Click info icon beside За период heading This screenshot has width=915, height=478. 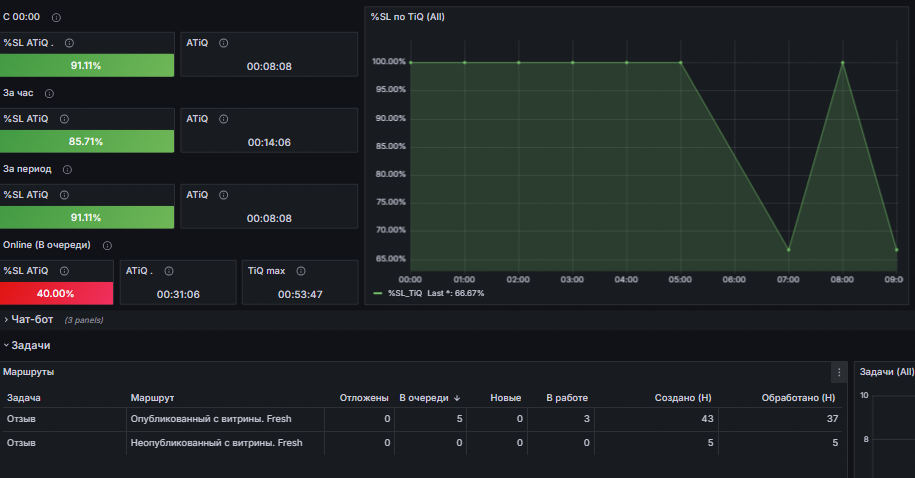(x=67, y=169)
